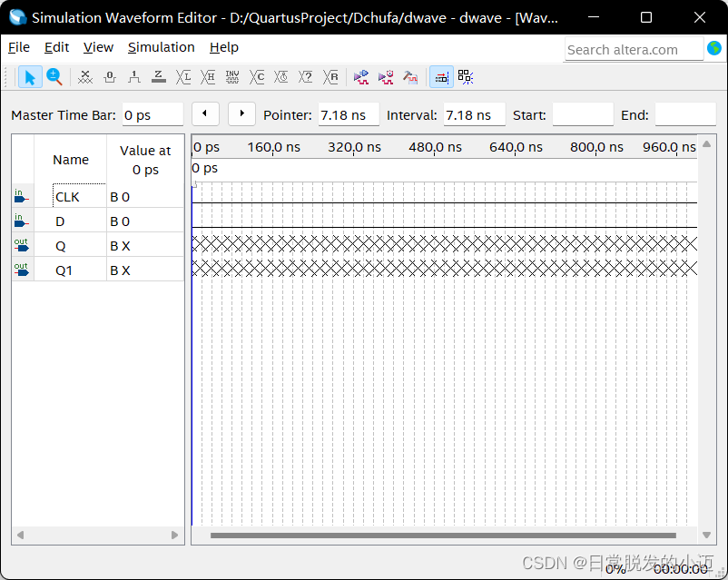Click the Q1 output pin icon
The width and height of the screenshot is (728, 580).
point(21,270)
